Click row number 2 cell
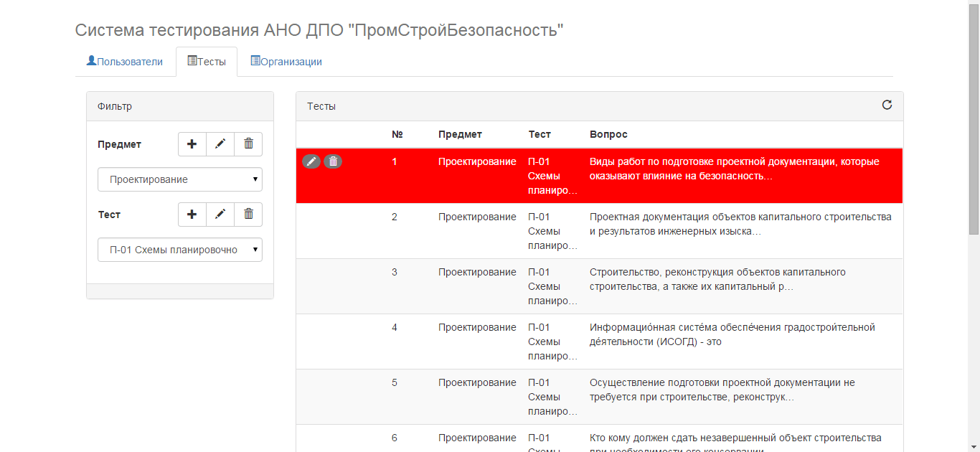 (x=394, y=217)
